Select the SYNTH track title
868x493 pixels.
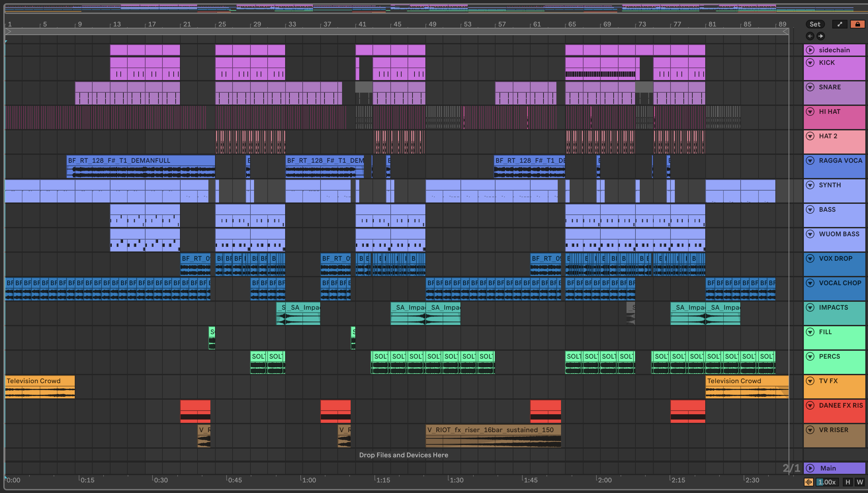pyautogui.click(x=829, y=185)
